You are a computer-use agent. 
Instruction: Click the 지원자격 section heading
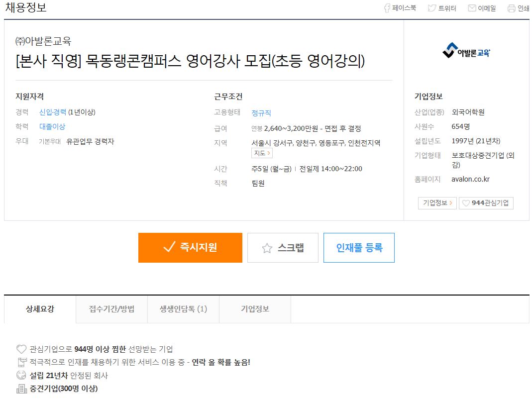click(x=29, y=97)
